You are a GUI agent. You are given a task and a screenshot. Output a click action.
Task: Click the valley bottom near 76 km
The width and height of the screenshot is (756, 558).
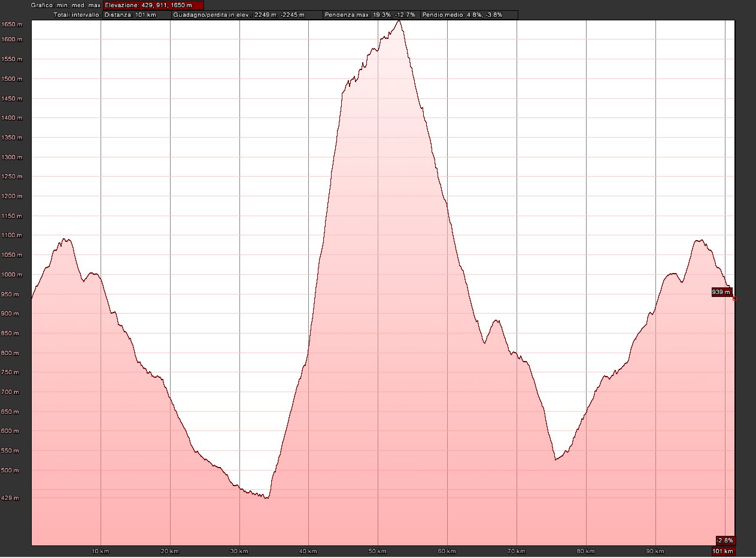pos(555,460)
